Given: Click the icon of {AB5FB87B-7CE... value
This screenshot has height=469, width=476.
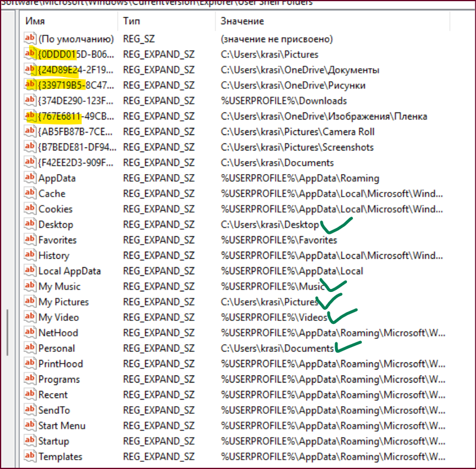Looking at the screenshot, I should (30, 131).
